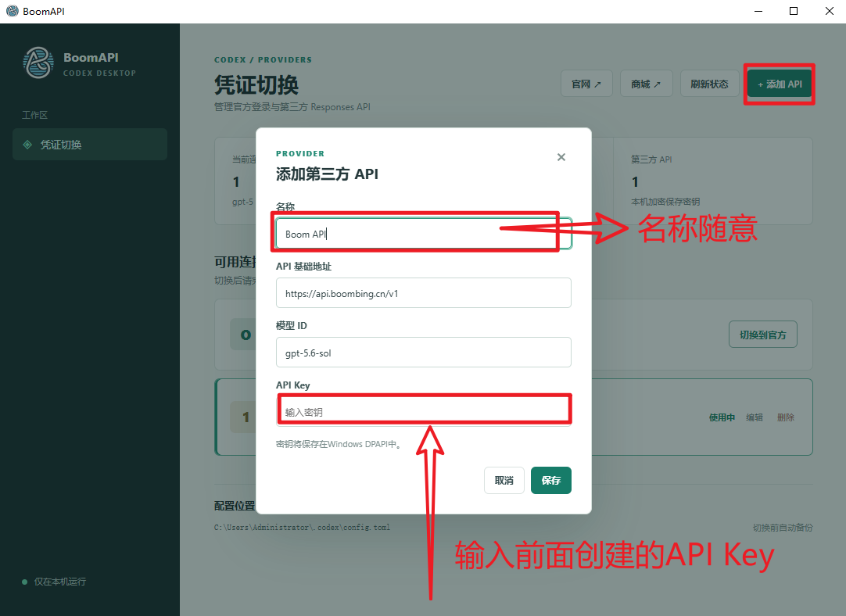Click the 密钥将保存在Windows DPAPI中 hint text
Image resolution: width=846 pixels, height=616 pixels.
[339, 444]
